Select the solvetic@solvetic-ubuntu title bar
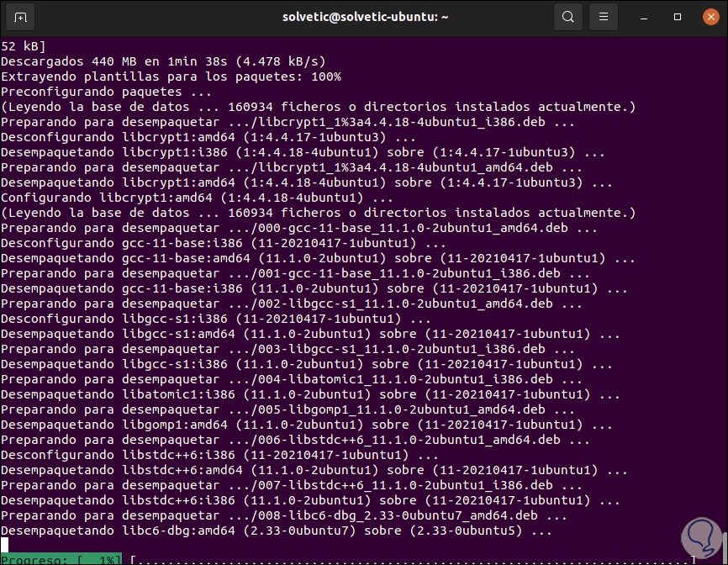The image size is (728, 565). click(x=365, y=16)
